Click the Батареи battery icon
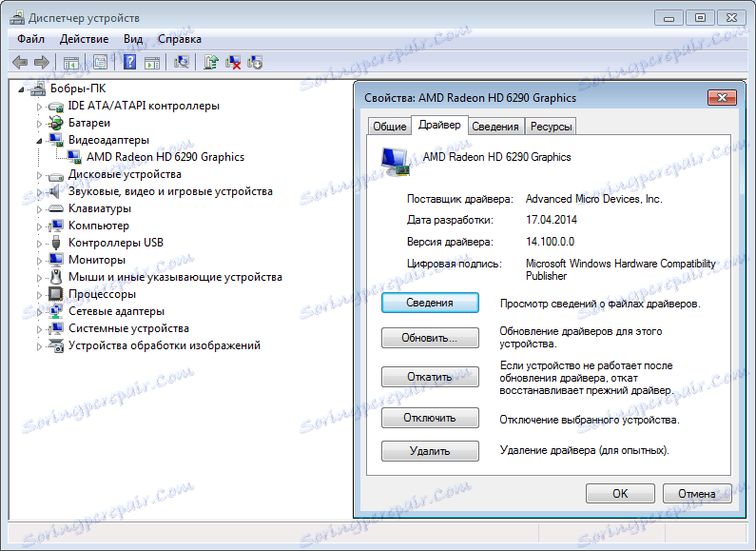This screenshot has height=551, width=756. click(56, 123)
